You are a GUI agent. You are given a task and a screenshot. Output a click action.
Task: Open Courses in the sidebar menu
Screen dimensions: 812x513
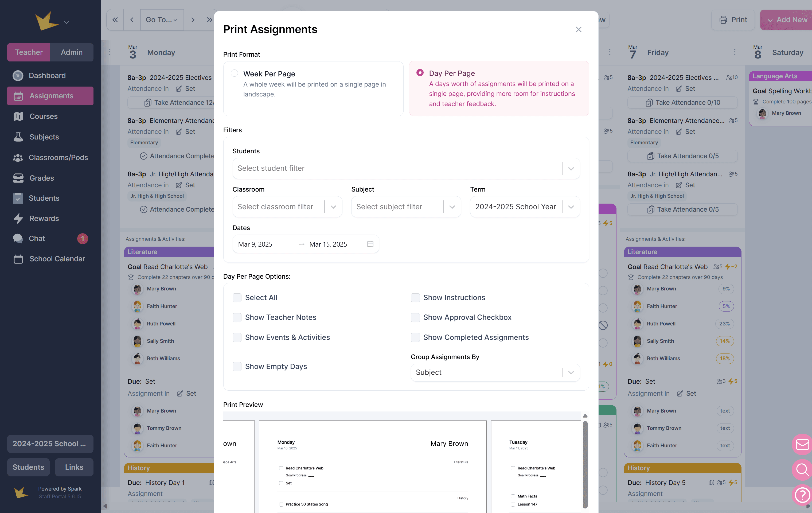[44, 116]
